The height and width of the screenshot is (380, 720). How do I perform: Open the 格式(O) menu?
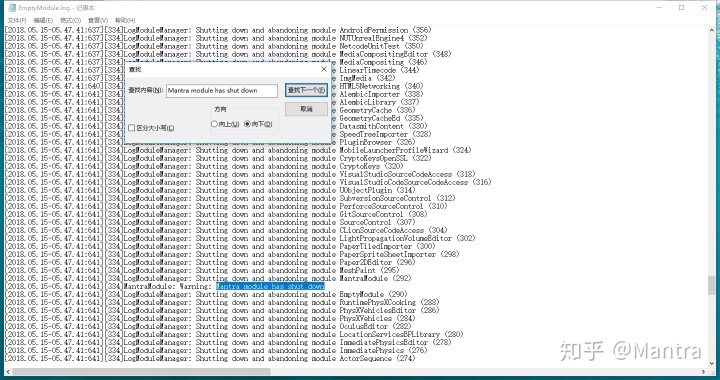click(x=70, y=20)
